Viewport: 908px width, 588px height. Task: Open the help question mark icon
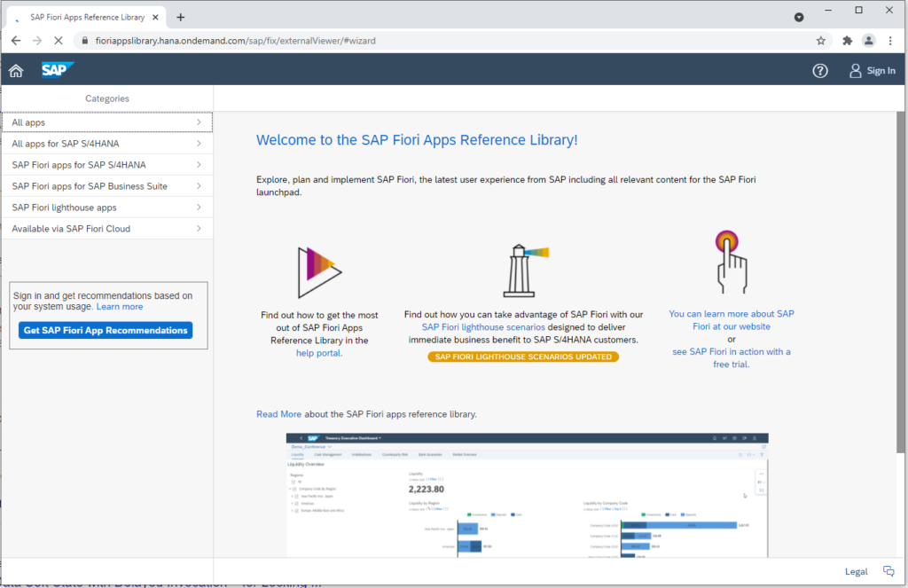[x=820, y=71]
